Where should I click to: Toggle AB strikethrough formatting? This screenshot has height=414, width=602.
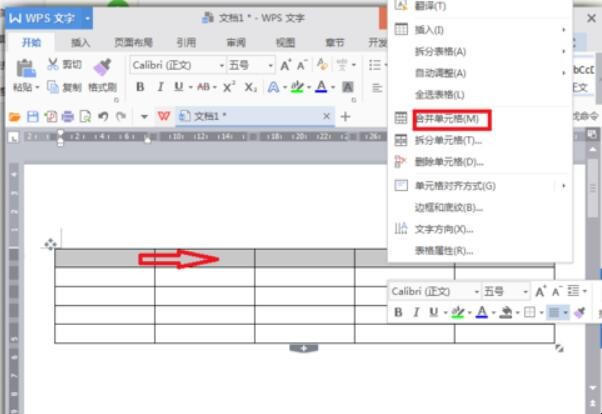203,87
